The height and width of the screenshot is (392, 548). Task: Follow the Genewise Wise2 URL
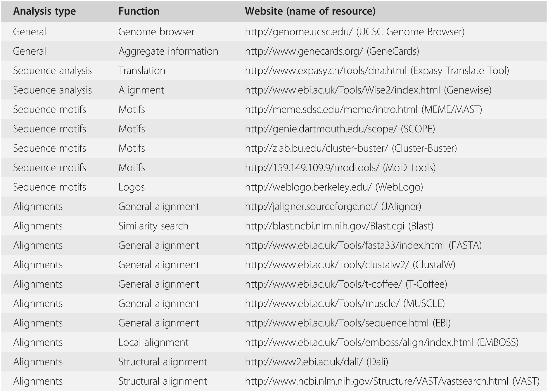pos(343,90)
